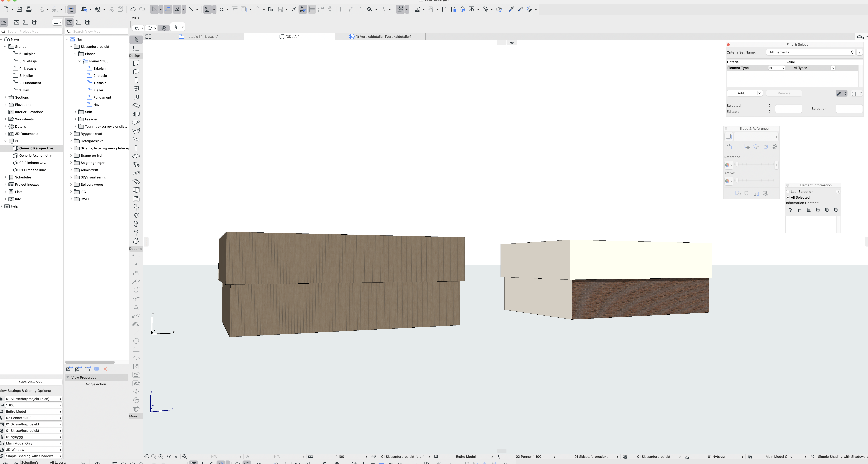Image resolution: width=868 pixels, height=464 pixels.
Task: Select the Marquee tool
Action: click(x=136, y=48)
